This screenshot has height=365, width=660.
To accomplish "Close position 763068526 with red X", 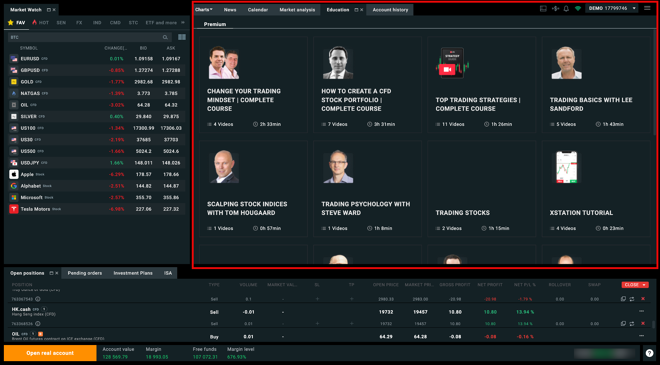I will click(643, 323).
